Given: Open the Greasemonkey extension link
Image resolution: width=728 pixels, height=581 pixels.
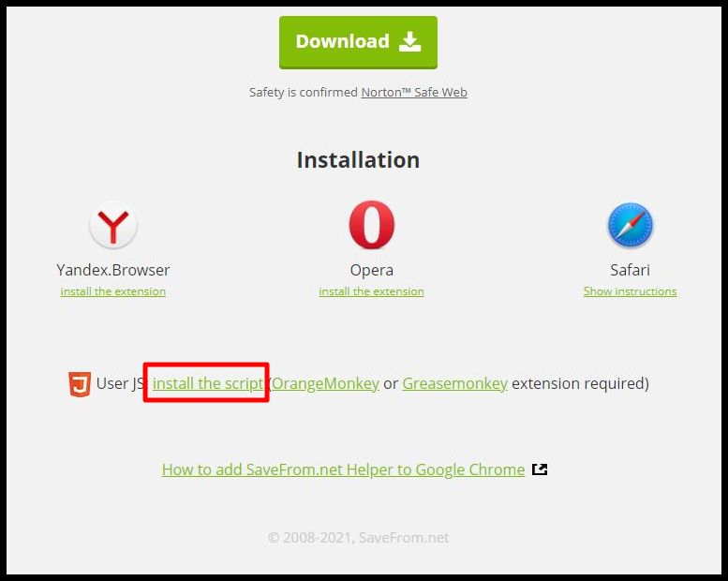Looking at the screenshot, I should point(454,383).
